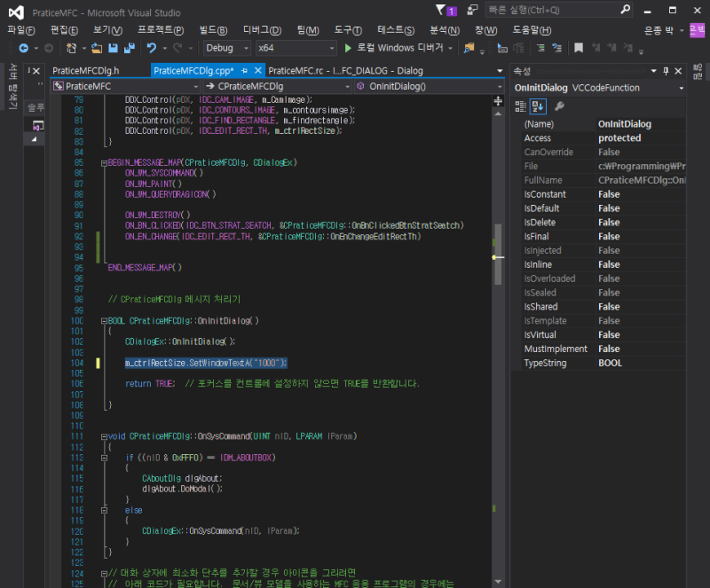Open the Debug configuration dropdown
This screenshot has width=710, height=588.
pos(226,48)
